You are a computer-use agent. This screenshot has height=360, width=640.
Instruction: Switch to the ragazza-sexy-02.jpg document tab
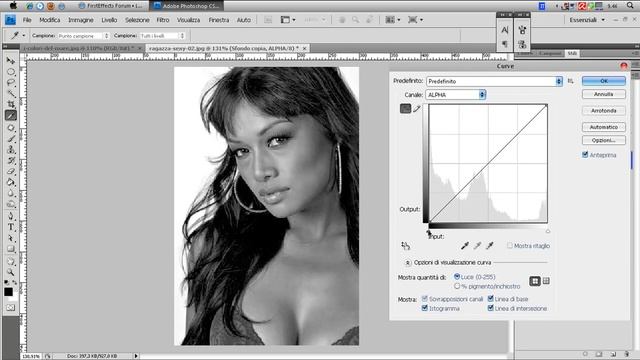pos(223,48)
